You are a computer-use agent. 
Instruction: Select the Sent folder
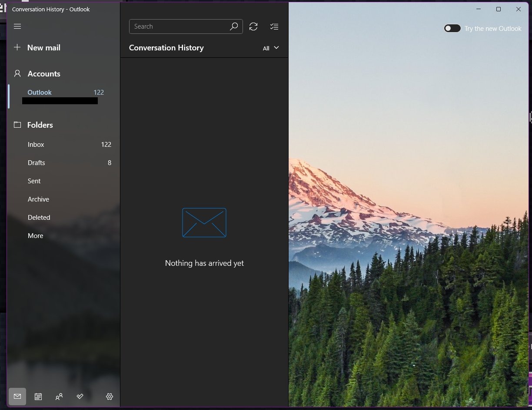click(x=34, y=181)
